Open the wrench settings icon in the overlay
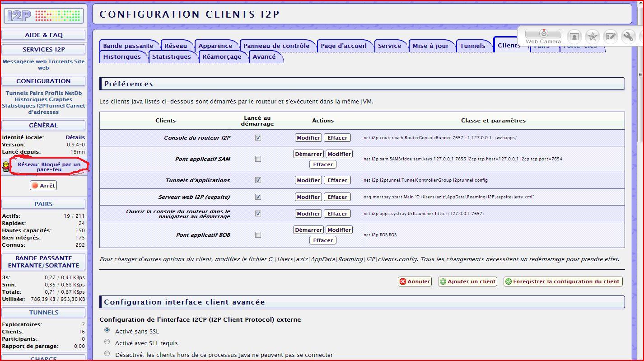644x361 pixels. 629,37
